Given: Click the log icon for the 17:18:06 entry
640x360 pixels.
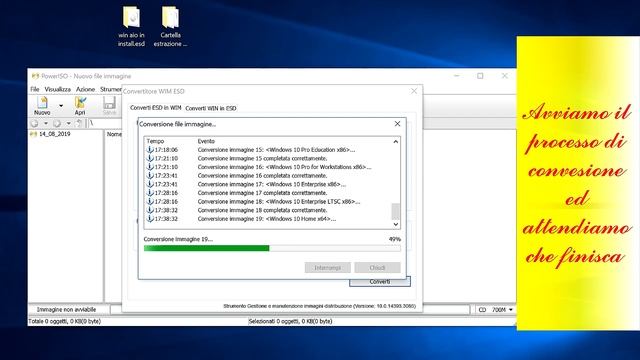Looking at the screenshot, I should coord(150,150).
